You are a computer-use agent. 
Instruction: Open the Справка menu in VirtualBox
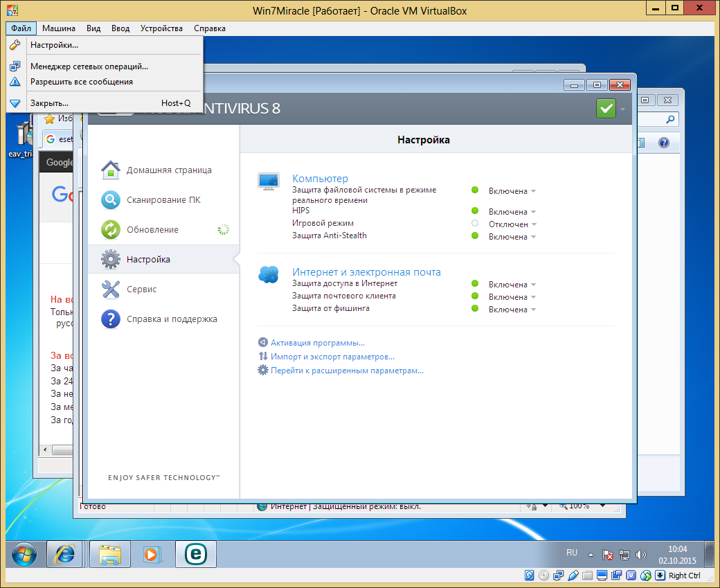[209, 28]
